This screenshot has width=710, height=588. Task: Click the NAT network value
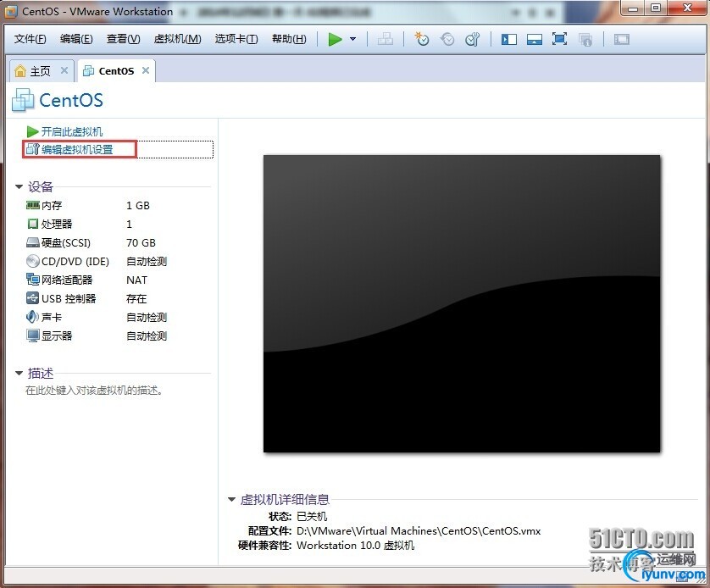(x=136, y=280)
